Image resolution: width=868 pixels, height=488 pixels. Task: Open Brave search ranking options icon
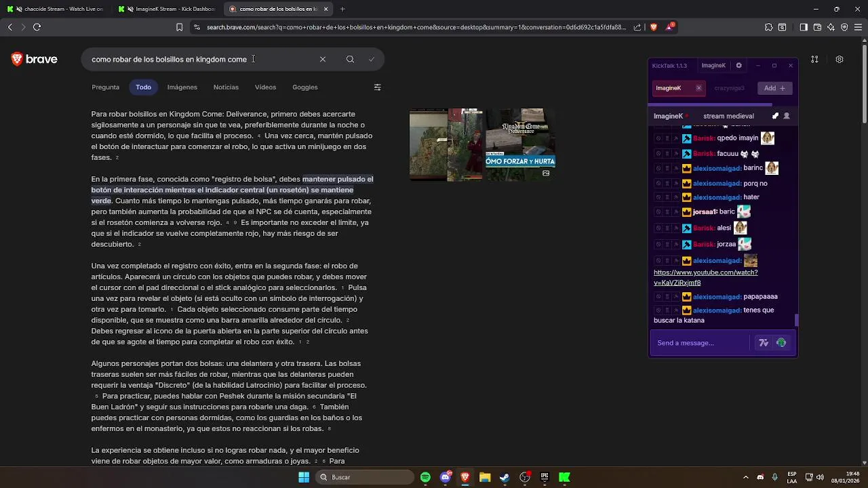(814, 59)
